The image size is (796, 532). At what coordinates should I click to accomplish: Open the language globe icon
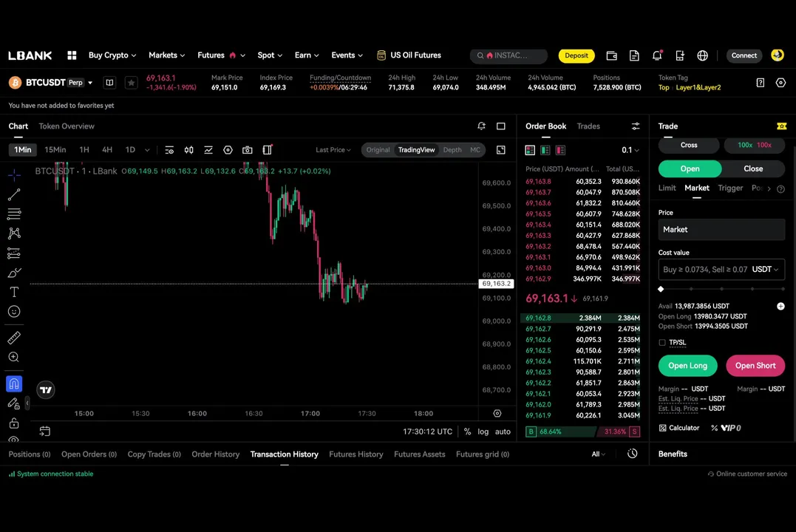tap(702, 55)
